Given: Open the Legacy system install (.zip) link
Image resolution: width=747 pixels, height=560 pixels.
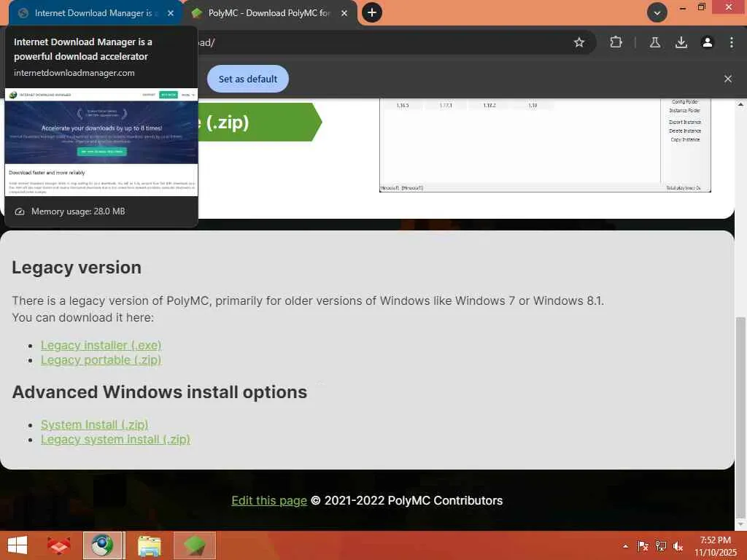Looking at the screenshot, I should (115, 440).
